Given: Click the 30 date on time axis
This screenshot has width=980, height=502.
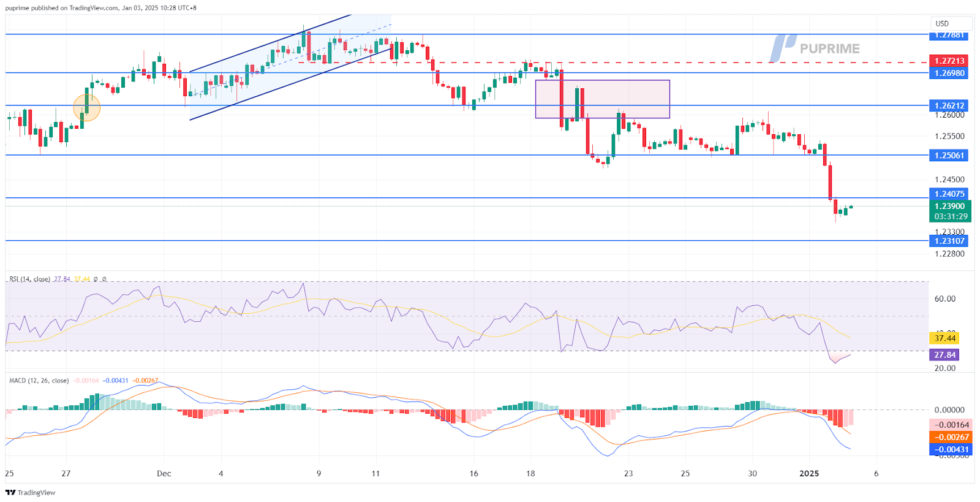Looking at the screenshot, I should pyautogui.click(x=753, y=473).
